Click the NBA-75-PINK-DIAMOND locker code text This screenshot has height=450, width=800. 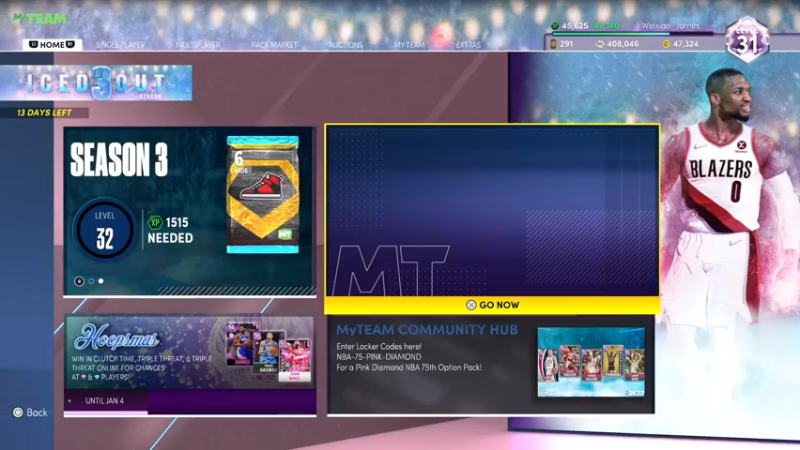[x=379, y=357]
